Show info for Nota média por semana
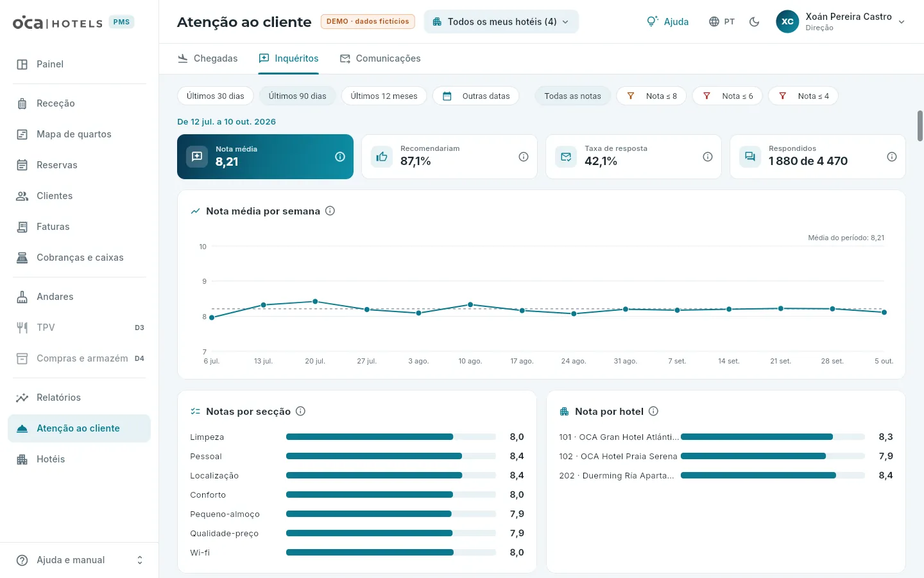 coord(330,211)
